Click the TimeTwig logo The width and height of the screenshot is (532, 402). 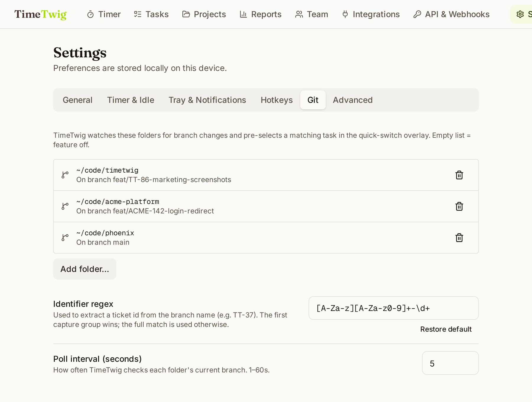coord(40,14)
